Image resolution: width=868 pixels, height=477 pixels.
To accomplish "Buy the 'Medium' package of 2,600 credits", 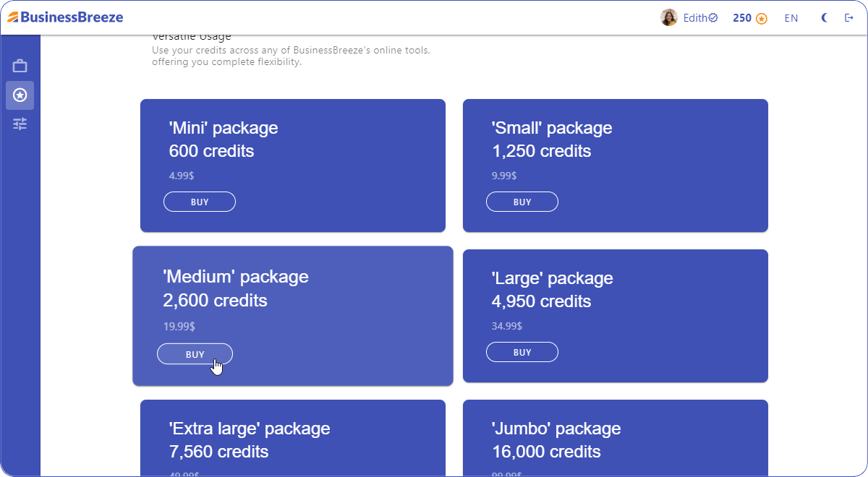I will click(195, 353).
